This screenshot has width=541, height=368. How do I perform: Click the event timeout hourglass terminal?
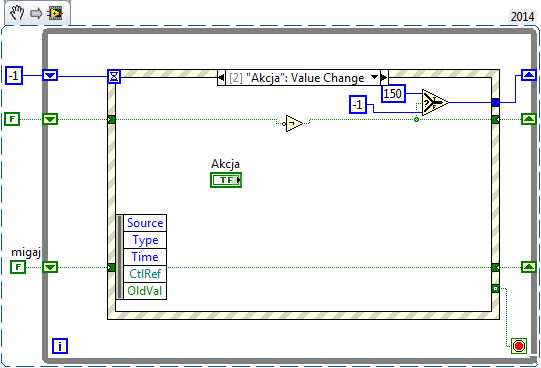114,76
